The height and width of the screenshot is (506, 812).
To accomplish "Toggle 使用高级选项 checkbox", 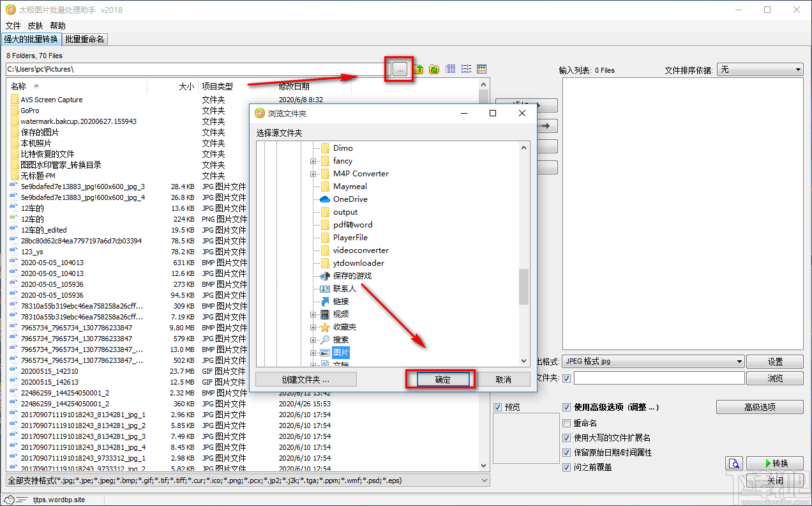I will tap(566, 407).
